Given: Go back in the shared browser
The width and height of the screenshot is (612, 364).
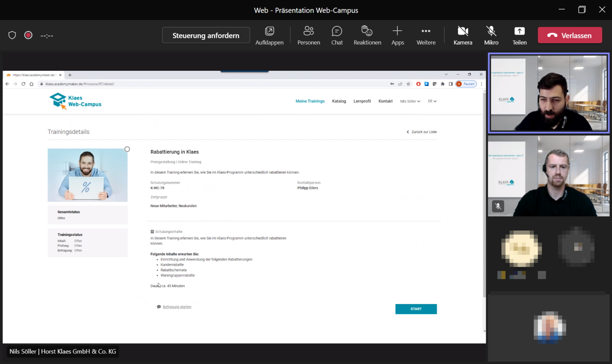Looking at the screenshot, I should (x=7, y=84).
